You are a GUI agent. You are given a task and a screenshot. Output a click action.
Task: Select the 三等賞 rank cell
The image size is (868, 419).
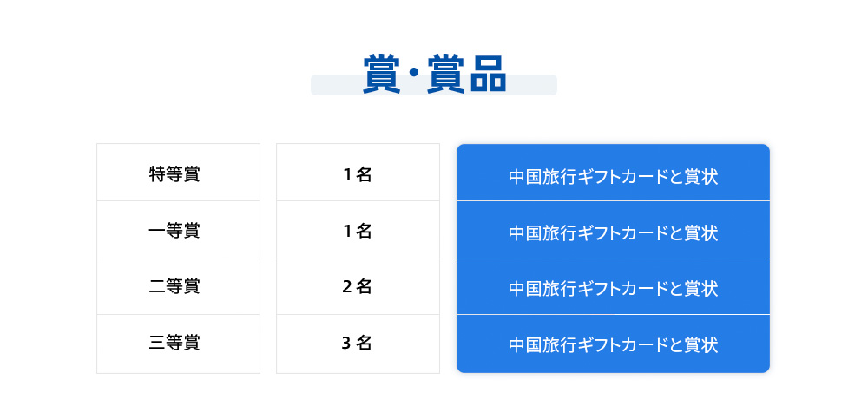pos(178,344)
